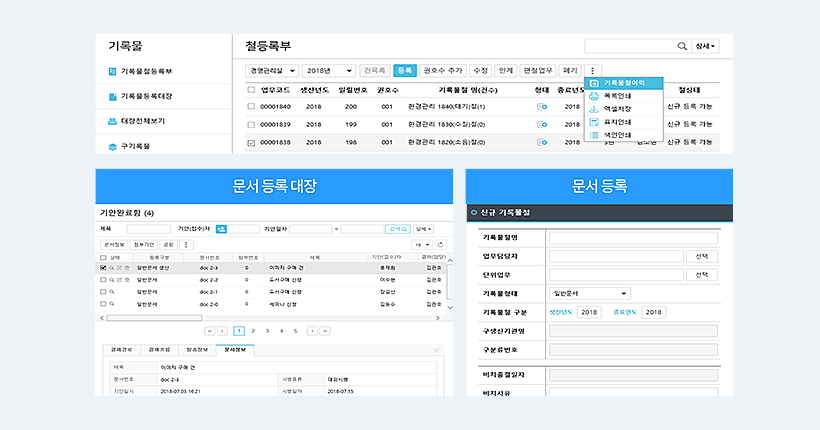Open the 일반문서 기록물형태 dropdown
This screenshot has width=820, height=430.
[x=590, y=293]
